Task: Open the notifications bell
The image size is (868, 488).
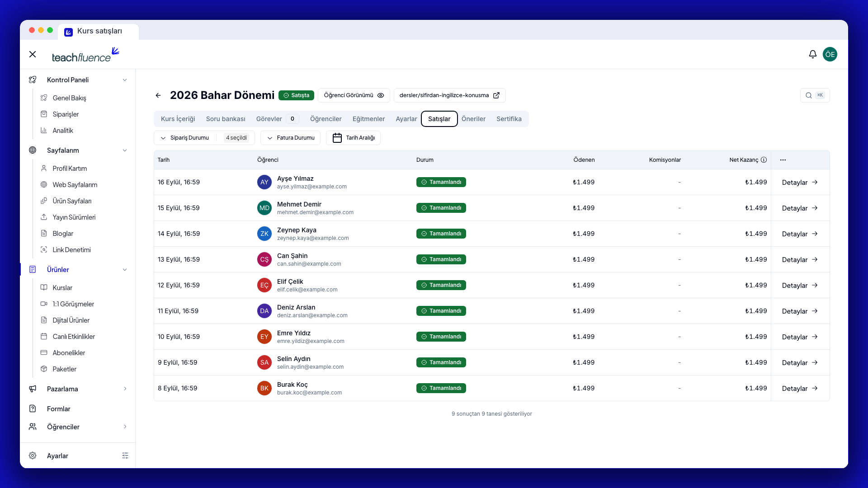Action: point(812,54)
